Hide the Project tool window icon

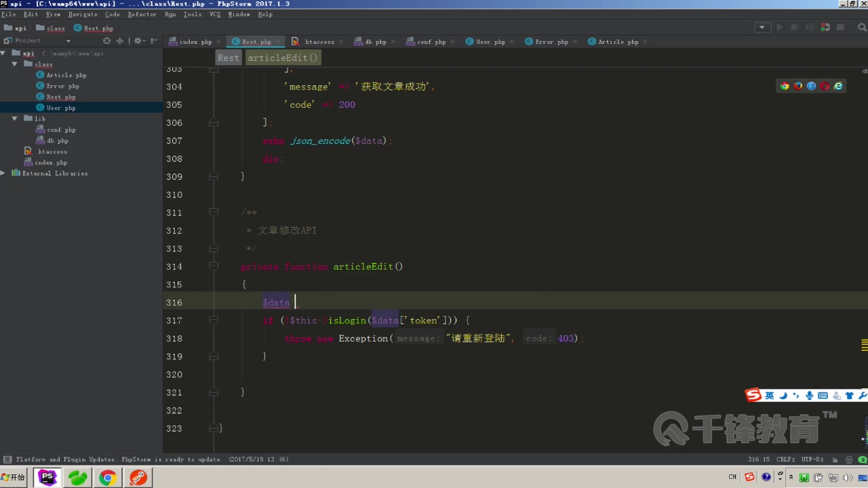coord(153,41)
